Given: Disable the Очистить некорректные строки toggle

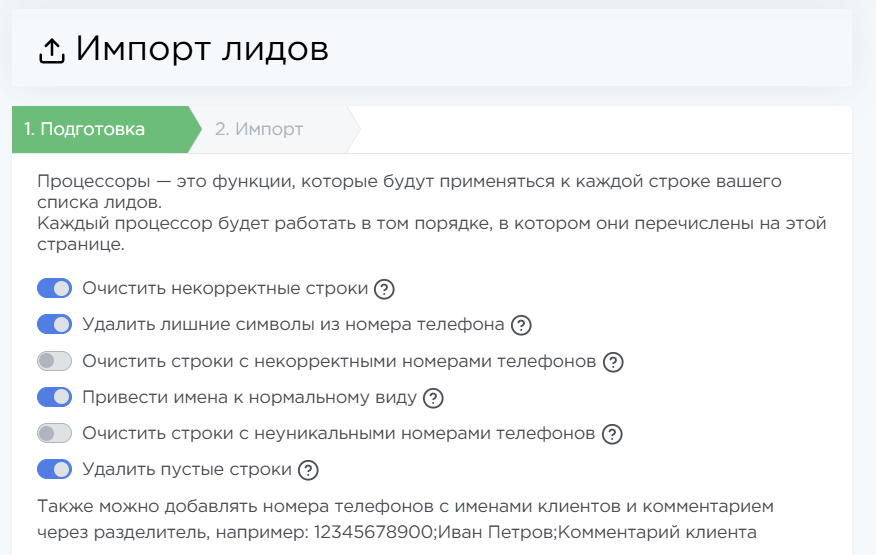Looking at the screenshot, I should (x=55, y=289).
